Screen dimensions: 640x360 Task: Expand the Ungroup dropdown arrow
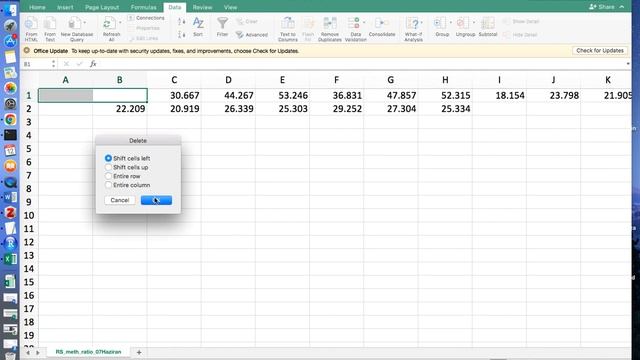click(x=474, y=23)
